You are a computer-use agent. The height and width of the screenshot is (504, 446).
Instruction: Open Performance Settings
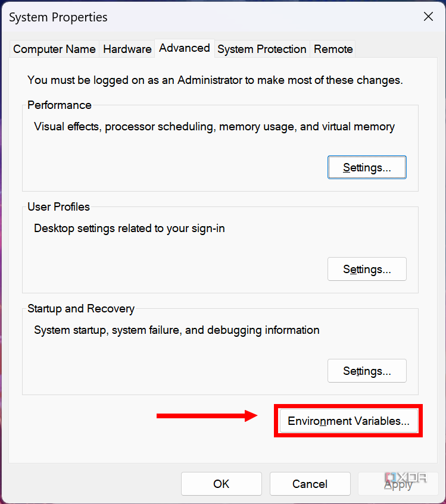(x=367, y=167)
